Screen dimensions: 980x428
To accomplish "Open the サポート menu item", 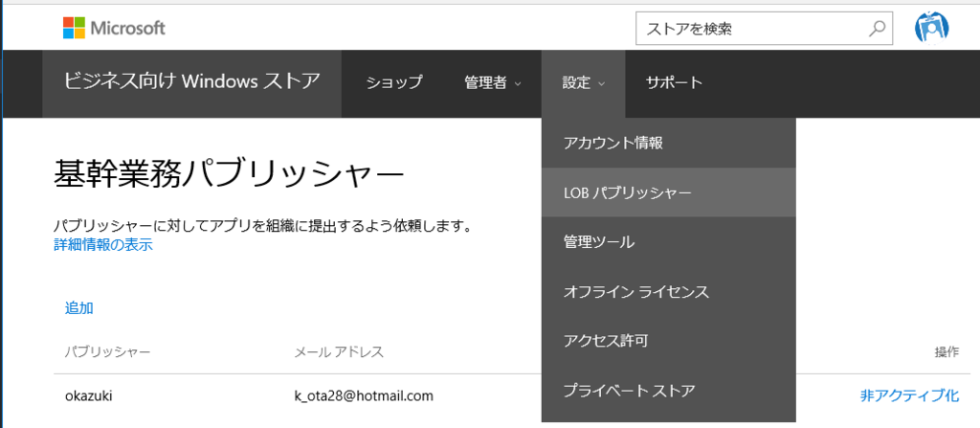I will point(674,82).
